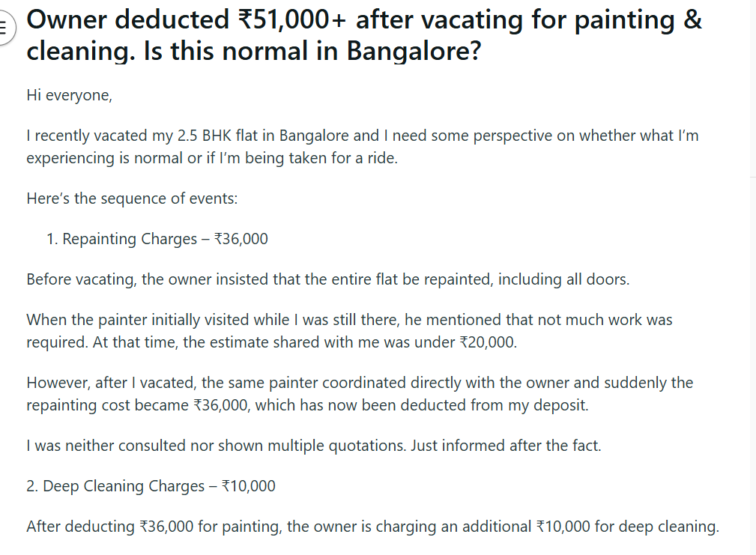The image size is (756, 555).
Task: Select list item 'Repainting Charges – ₹36,000'
Action: click(157, 239)
